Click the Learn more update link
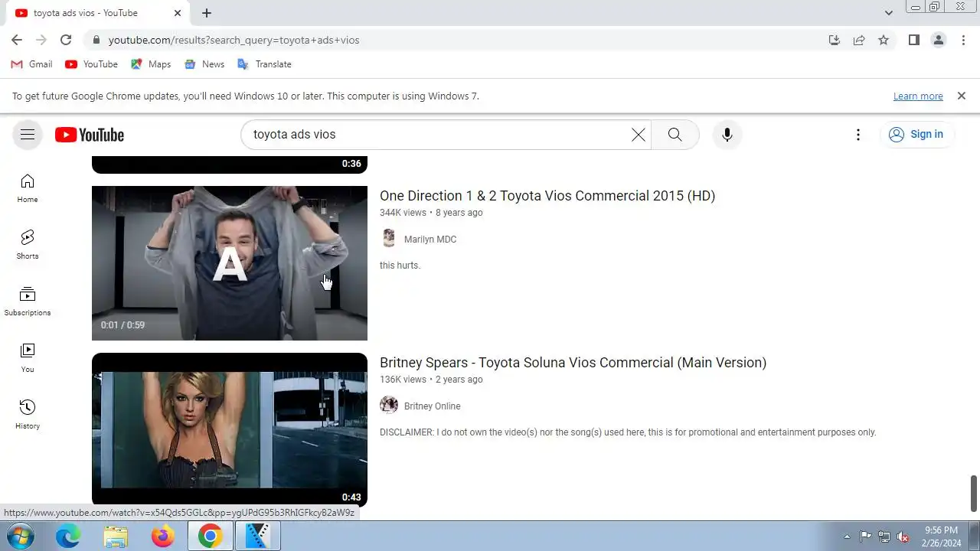Image resolution: width=980 pixels, height=551 pixels. click(x=918, y=96)
